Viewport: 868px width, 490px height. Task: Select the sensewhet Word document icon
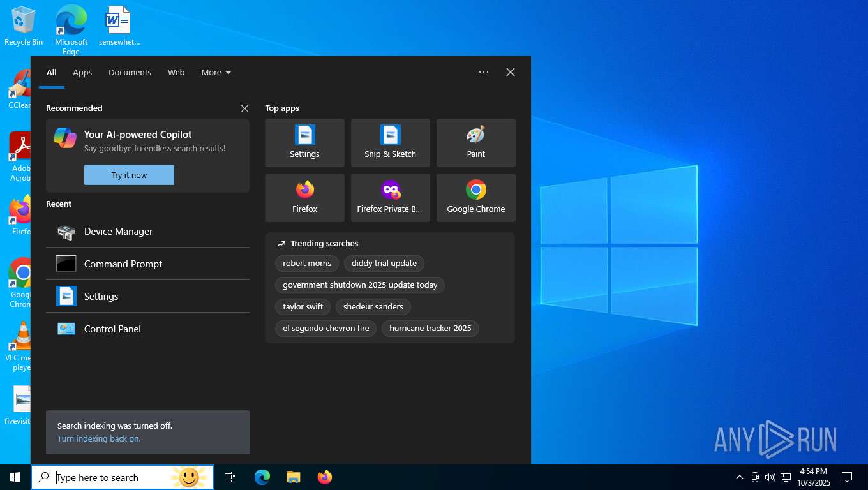pos(119,26)
